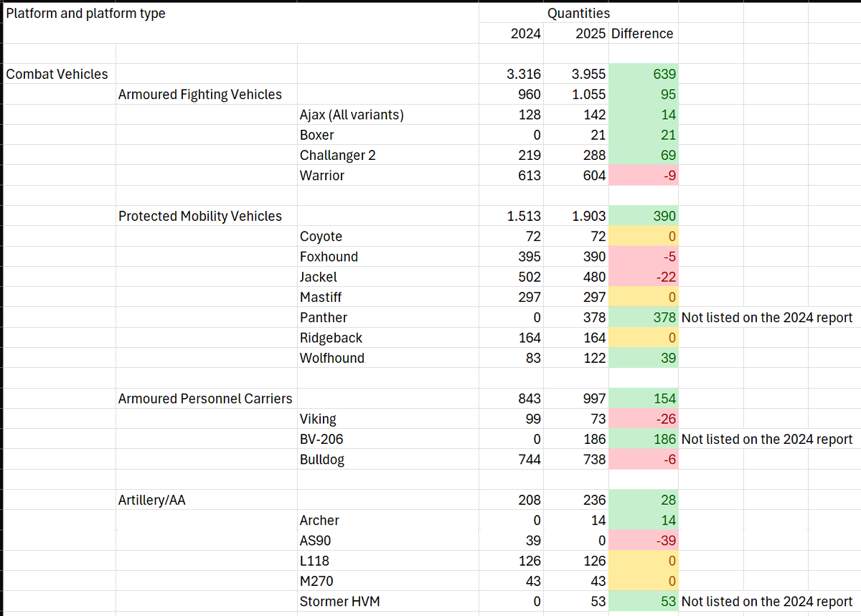This screenshot has width=861, height=616.
Task: Select the "Armoured Fighting Vehicles" cell
Action: click(206, 94)
